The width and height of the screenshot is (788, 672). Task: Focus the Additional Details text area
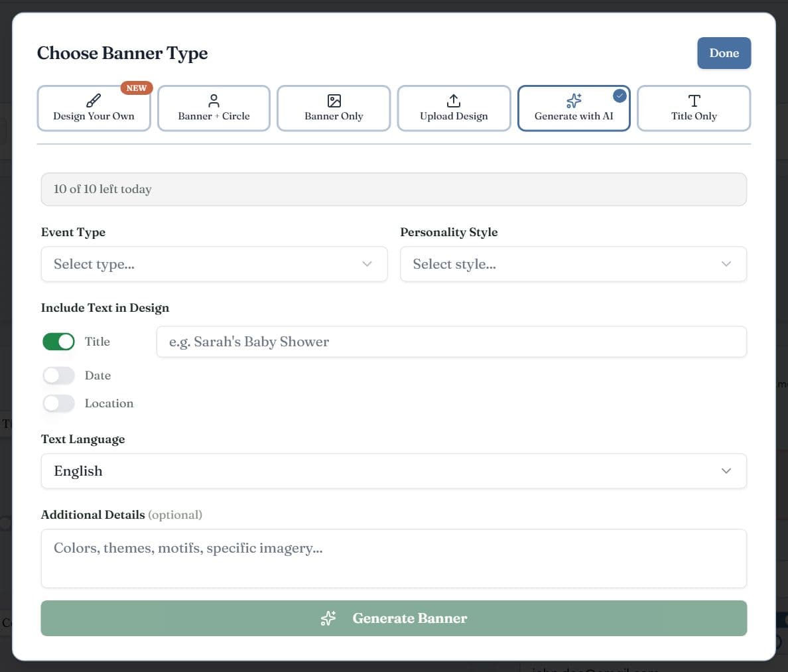tap(394, 559)
